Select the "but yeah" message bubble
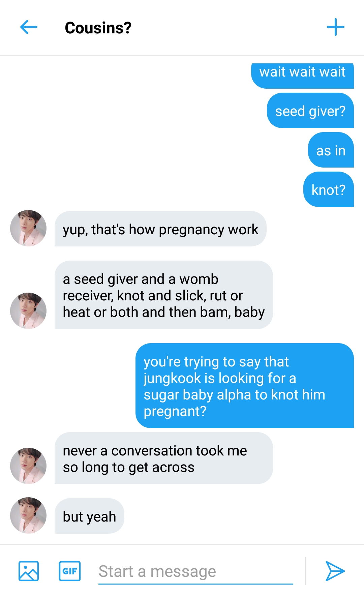The width and height of the screenshot is (364, 593). [89, 516]
